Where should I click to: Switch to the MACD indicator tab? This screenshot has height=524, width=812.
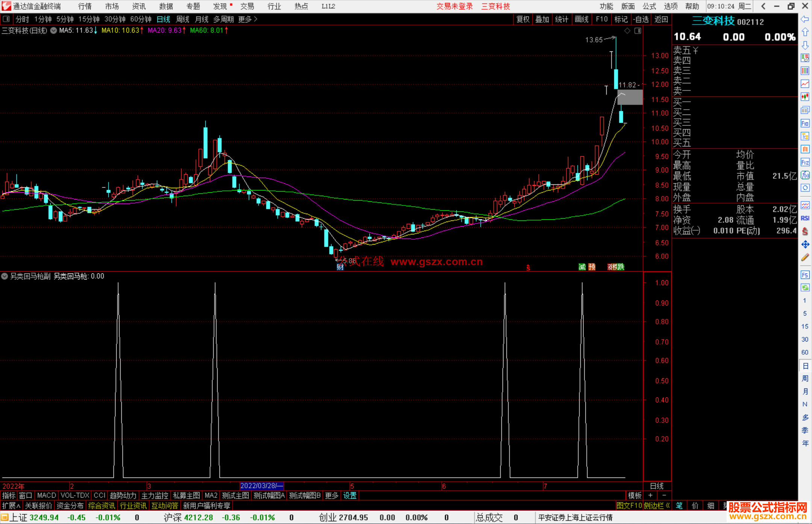tap(46, 495)
